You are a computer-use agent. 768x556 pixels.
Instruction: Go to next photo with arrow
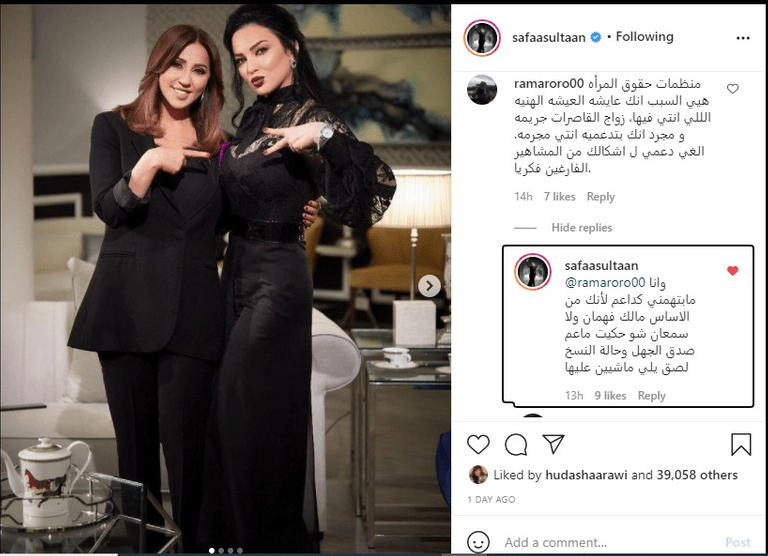(x=429, y=286)
